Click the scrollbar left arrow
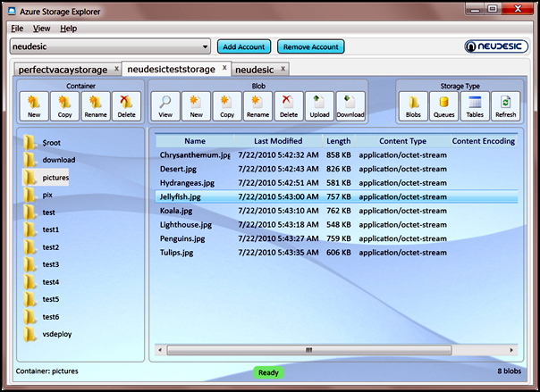Image resolution: width=540 pixels, height=392 pixels. coord(160,350)
